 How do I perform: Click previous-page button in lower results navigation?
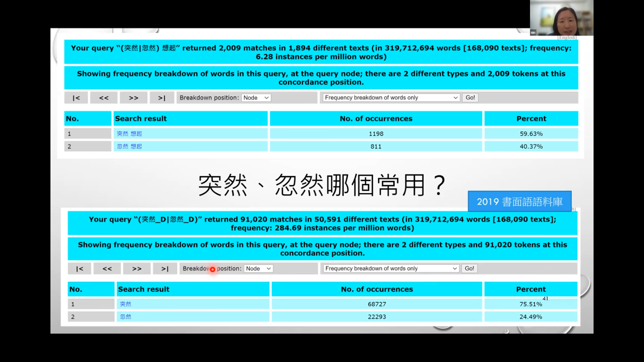pos(107,269)
